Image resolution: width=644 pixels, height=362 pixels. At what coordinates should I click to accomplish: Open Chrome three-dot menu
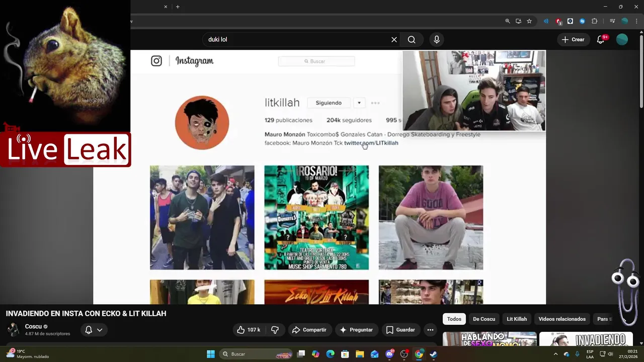pyautogui.click(x=636, y=21)
